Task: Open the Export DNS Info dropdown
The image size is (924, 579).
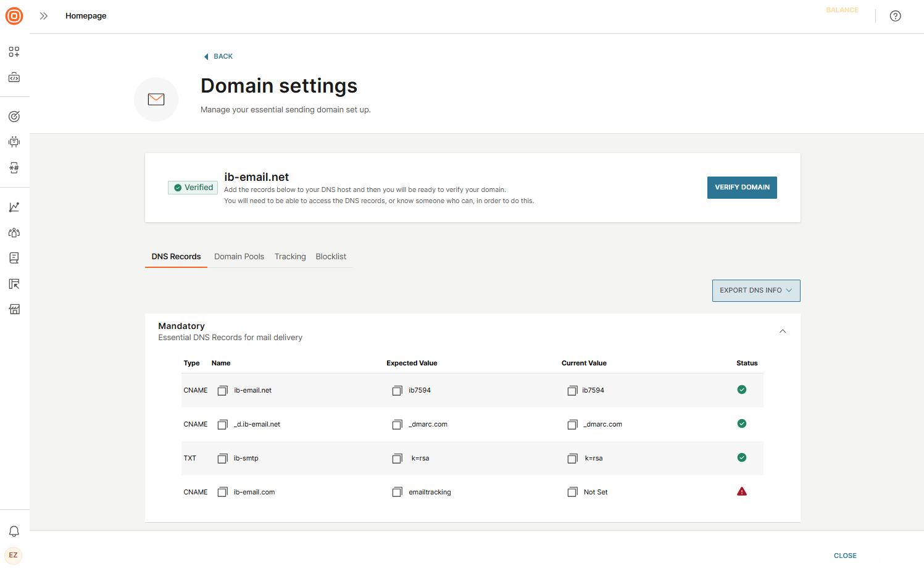Action: point(755,290)
